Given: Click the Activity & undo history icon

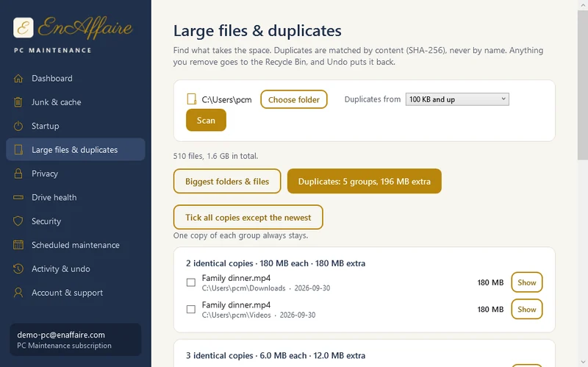Looking at the screenshot, I should pos(18,268).
